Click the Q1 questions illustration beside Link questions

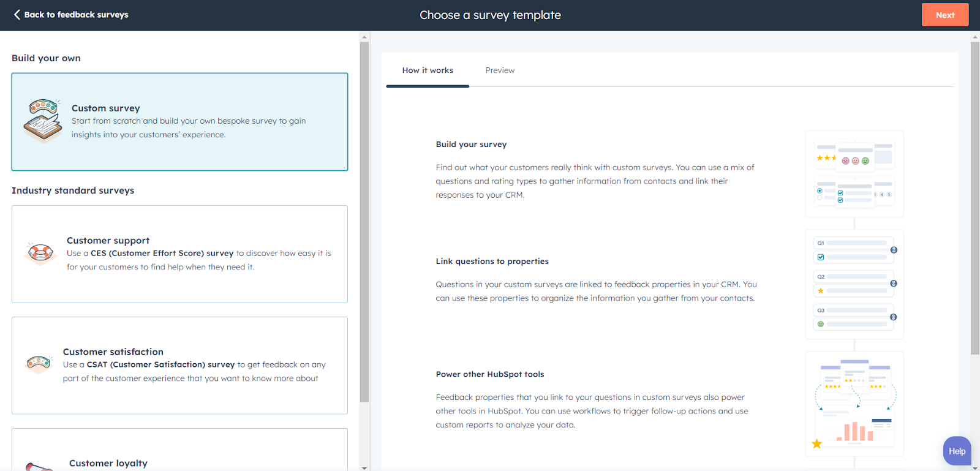coord(854,284)
